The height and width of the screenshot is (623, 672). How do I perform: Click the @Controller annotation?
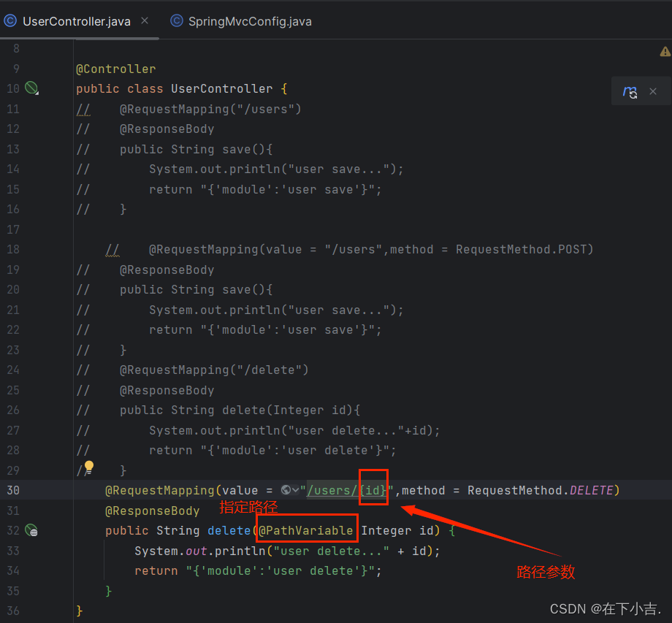coord(115,69)
